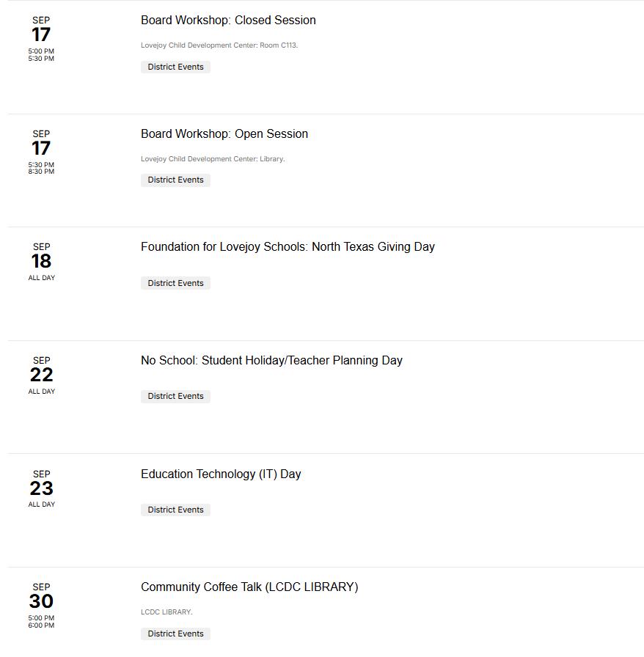Click District Events tag under Education Technology Day
Image resolution: width=644 pixels, height=657 pixels.
pos(176,510)
